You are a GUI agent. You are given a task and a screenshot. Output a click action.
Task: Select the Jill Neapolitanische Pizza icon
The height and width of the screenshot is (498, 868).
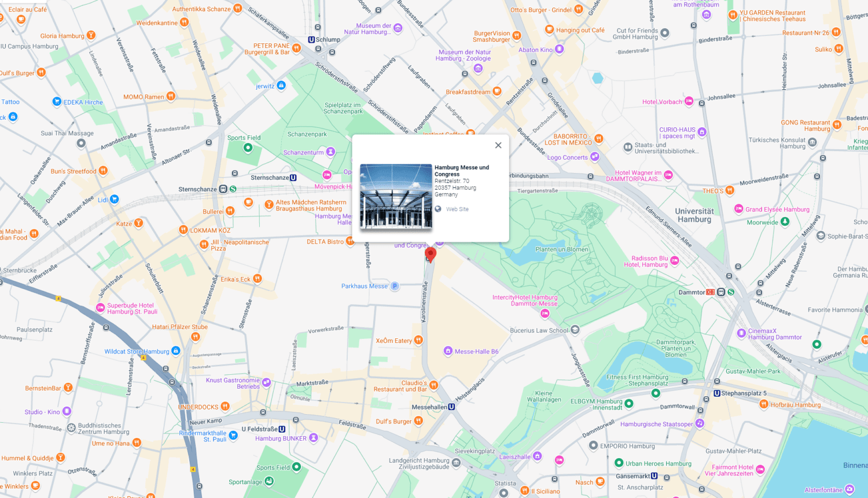click(x=204, y=245)
